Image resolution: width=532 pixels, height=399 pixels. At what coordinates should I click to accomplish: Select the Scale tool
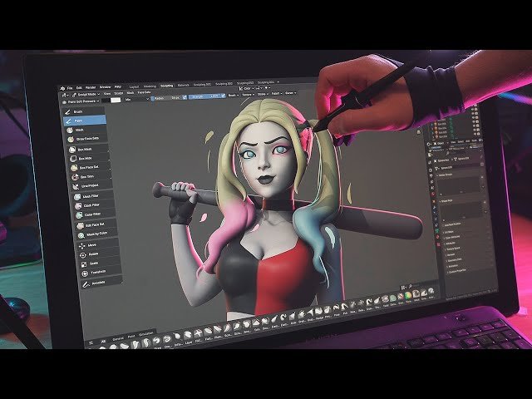point(100,264)
